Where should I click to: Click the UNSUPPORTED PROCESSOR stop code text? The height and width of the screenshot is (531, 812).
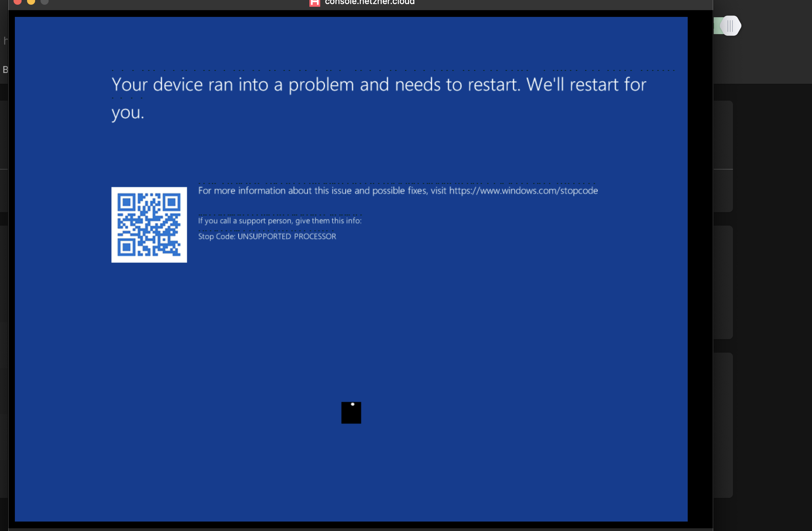point(286,236)
